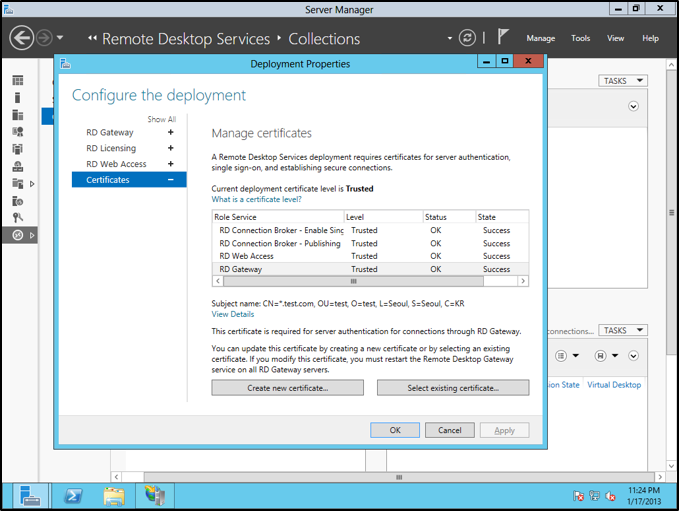The image size is (679, 511).
Task: Expand the RD Licensing section
Action: [x=170, y=149]
